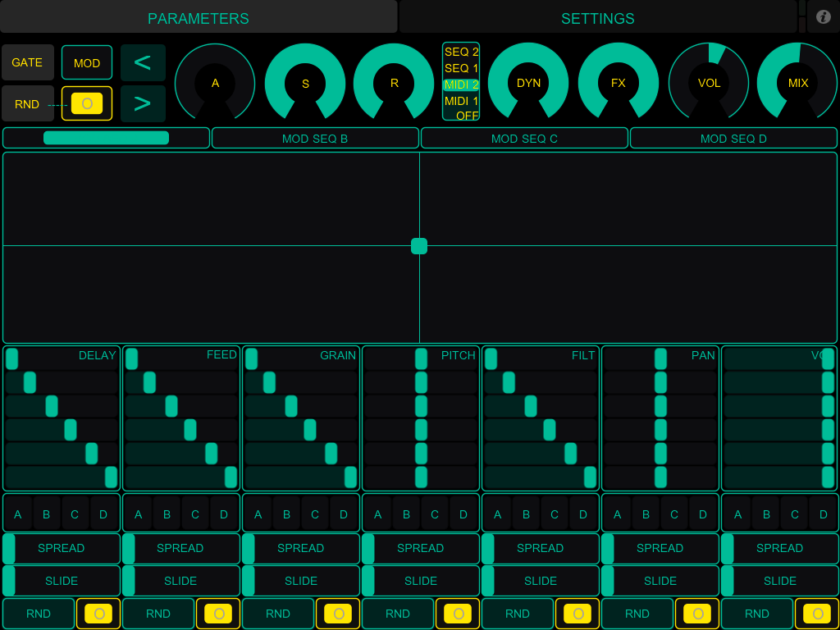Click the VOL knob in the top row
This screenshot has height=630, width=840.
coord(709,83)
